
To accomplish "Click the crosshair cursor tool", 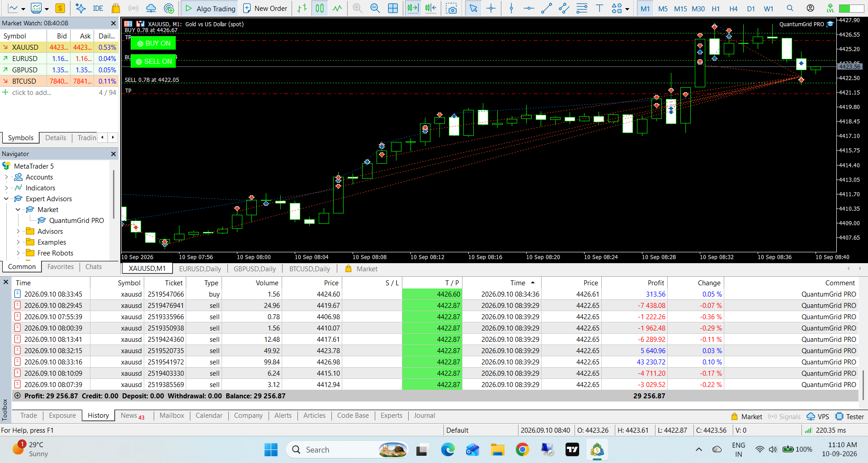I will (x=491, y=8).
